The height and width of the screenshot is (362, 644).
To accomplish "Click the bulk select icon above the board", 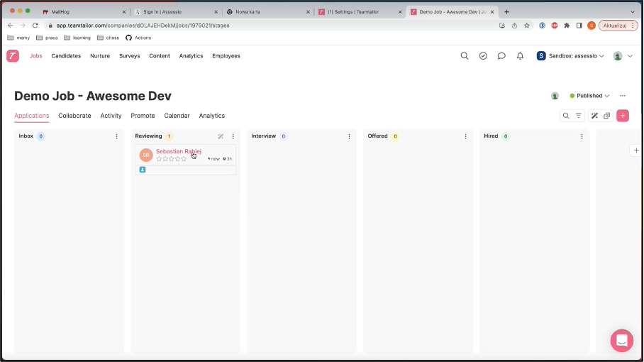I will [x=606, y=116].
